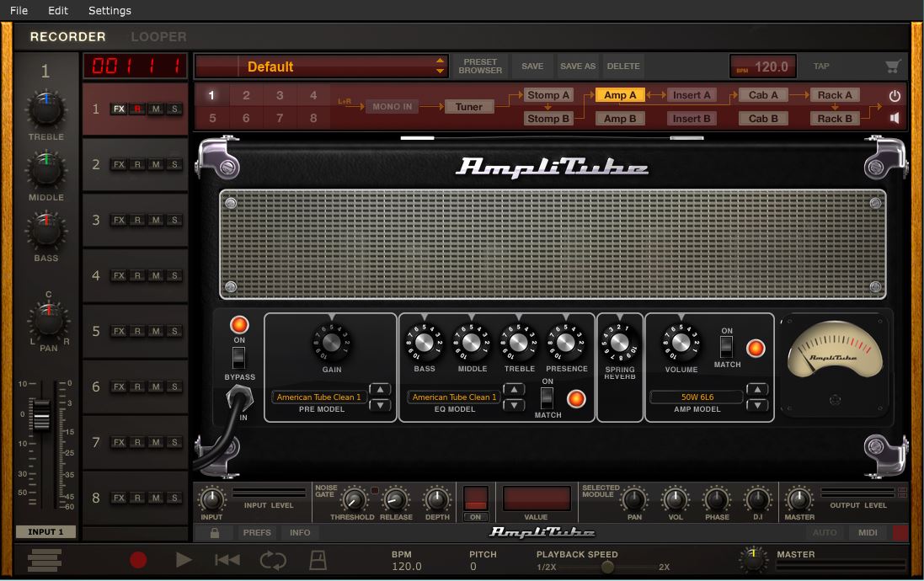Click the selected module PAN knob

(634, 499)
